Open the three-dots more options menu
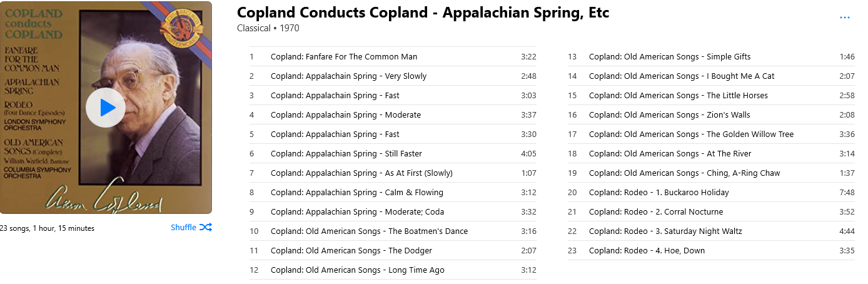Image resolution: width=868 pixels, height=284 pixels. point(845,18)
